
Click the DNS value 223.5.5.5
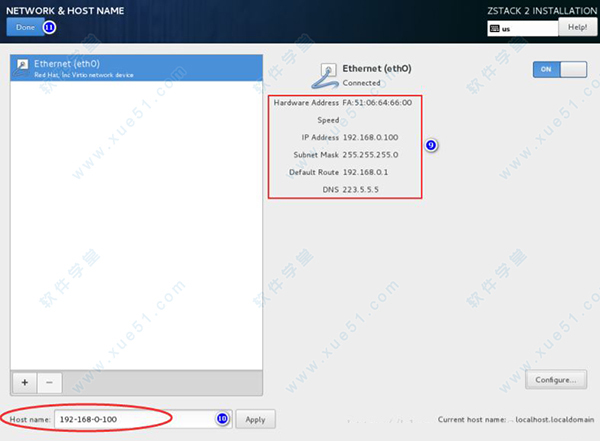[362, 189]
